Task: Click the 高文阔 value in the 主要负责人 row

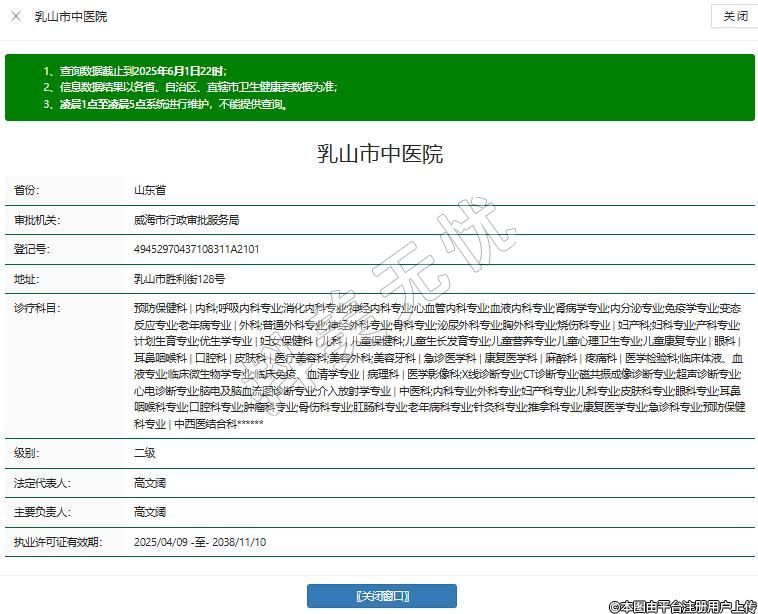Action: (150, 512)
